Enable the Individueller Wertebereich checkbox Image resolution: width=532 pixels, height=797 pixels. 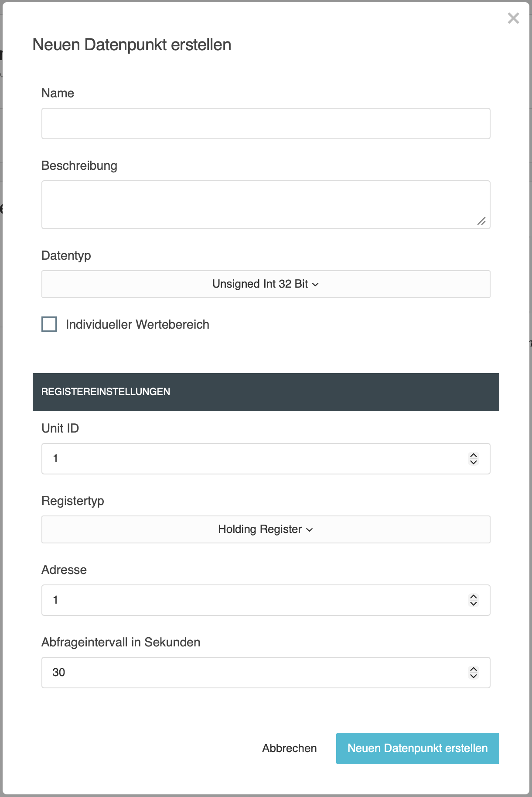point(49,324)
